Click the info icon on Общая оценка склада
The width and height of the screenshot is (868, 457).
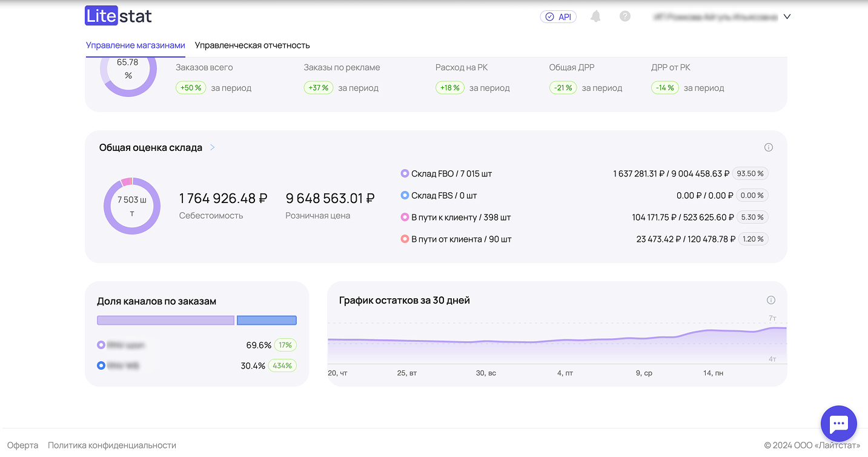pos(769,147)
